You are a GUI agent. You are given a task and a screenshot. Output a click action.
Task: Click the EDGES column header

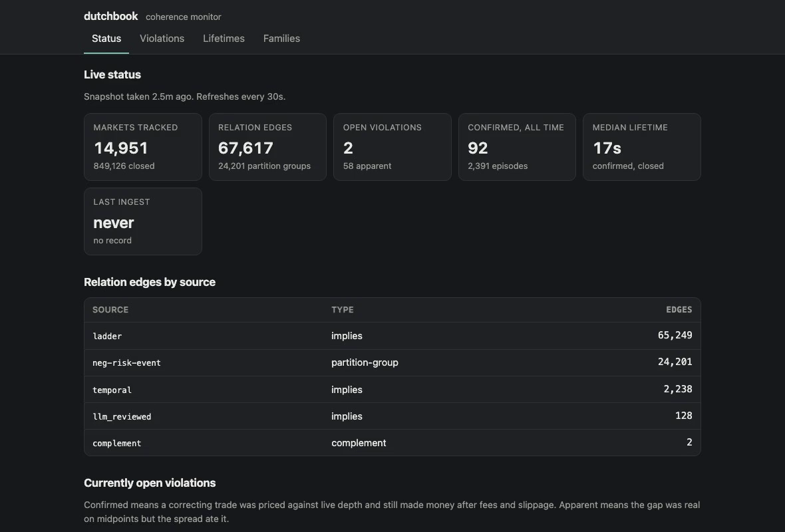point(679,310)
